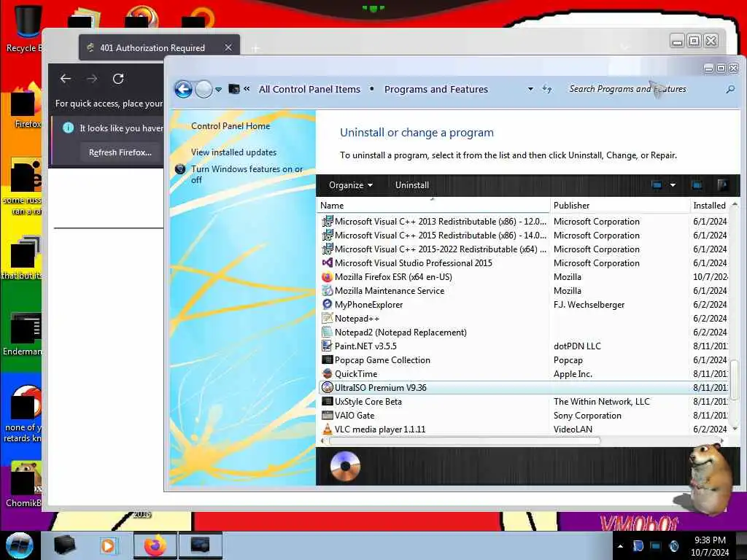Sort by the Publisher column header

[x=620, y=206]
